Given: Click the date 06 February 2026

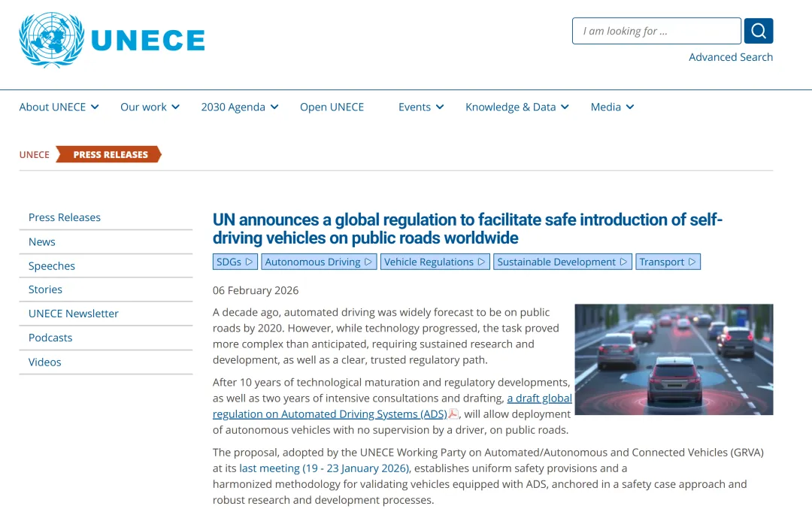Looking at the screenshot, I should pos(256,290).
